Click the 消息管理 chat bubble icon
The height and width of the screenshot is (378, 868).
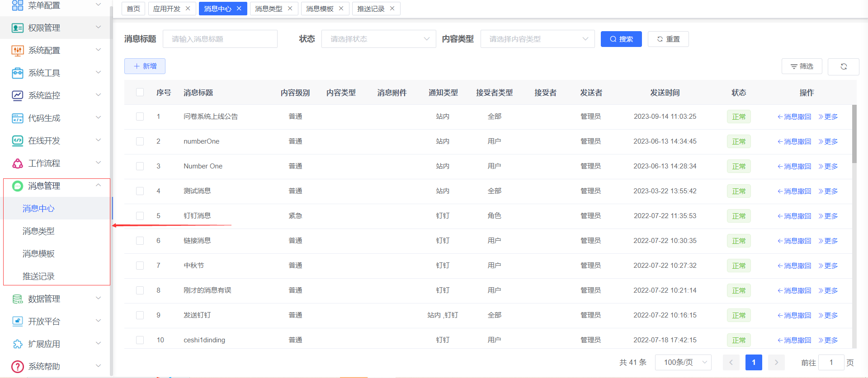[18, 186]
